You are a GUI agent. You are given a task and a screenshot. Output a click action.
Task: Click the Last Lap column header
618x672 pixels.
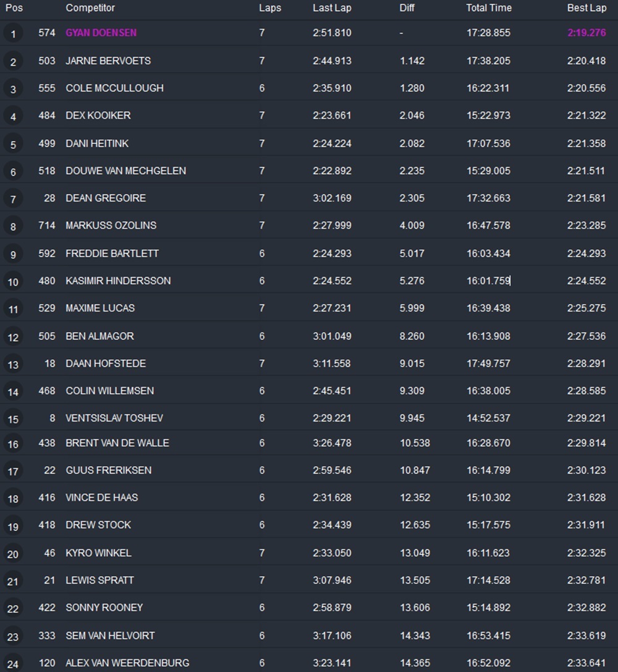click(332, 8)
